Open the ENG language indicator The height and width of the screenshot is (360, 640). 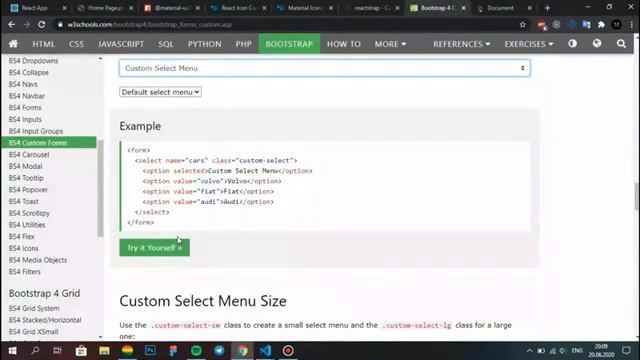[x=577, y=351]
